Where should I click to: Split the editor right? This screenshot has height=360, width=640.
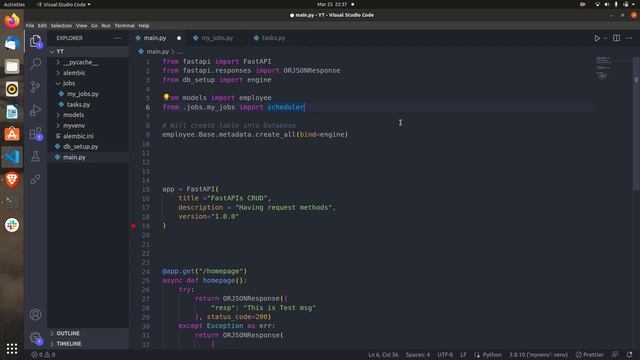tap(616, 38)
